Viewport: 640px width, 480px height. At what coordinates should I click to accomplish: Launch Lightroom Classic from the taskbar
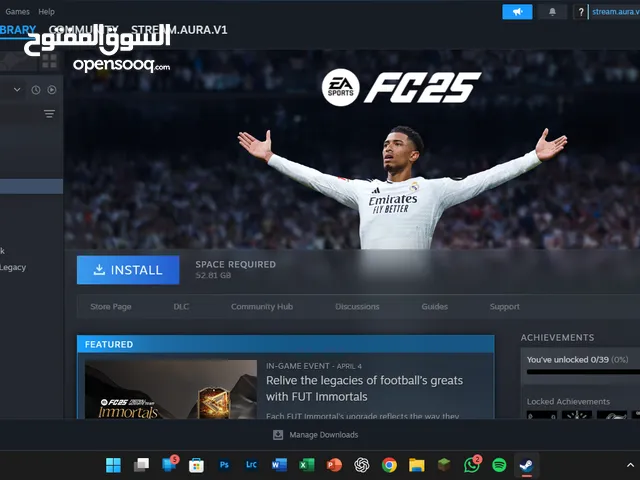point(251,465)
